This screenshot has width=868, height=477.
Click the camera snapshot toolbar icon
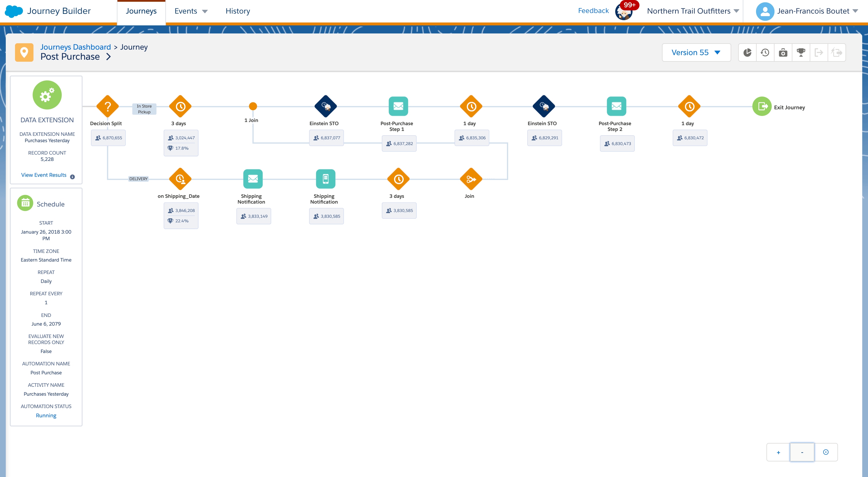pyautogui.click(x=783, y=52)
